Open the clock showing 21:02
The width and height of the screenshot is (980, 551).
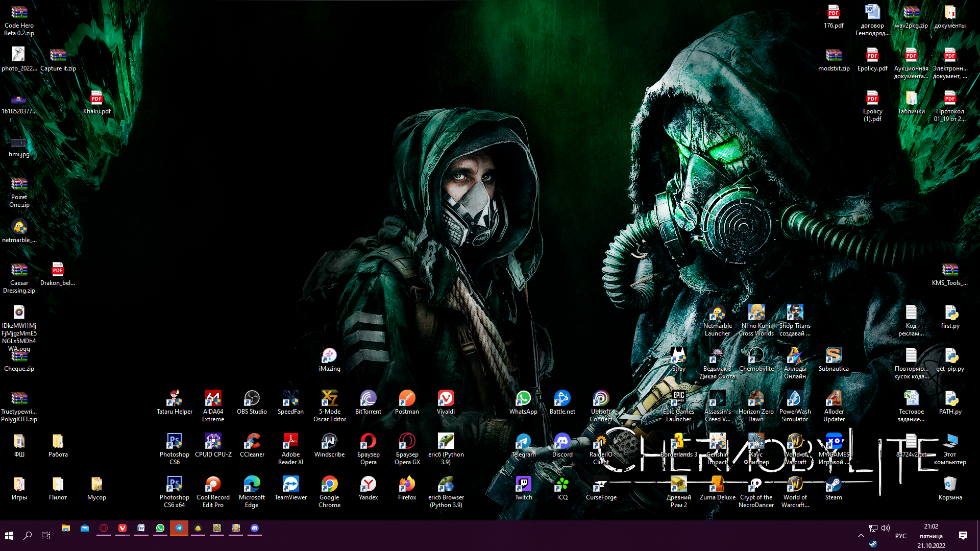pos(931,536)
